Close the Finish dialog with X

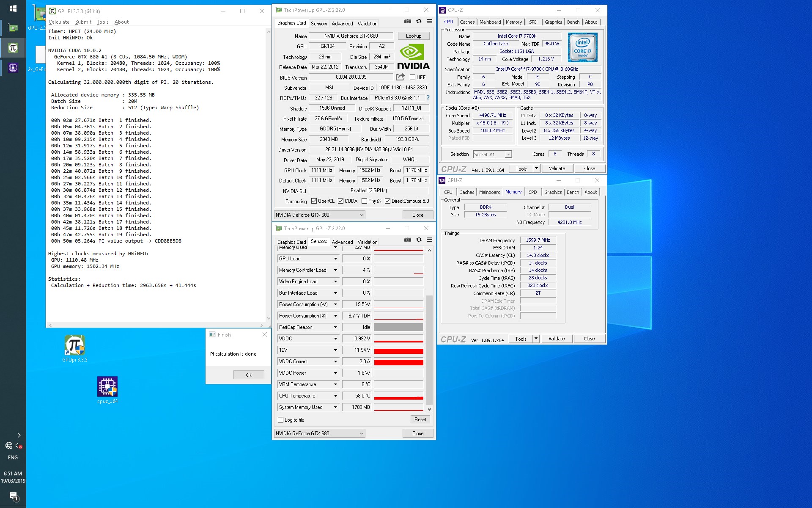[265, 334]
